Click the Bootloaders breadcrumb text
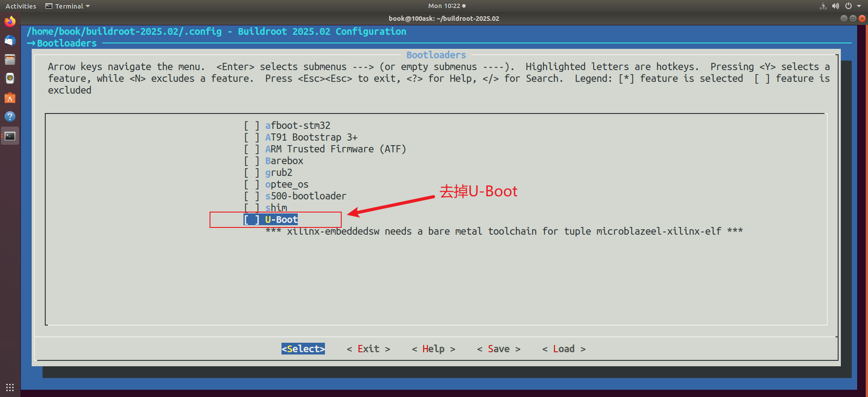 (x=67, y=43)
